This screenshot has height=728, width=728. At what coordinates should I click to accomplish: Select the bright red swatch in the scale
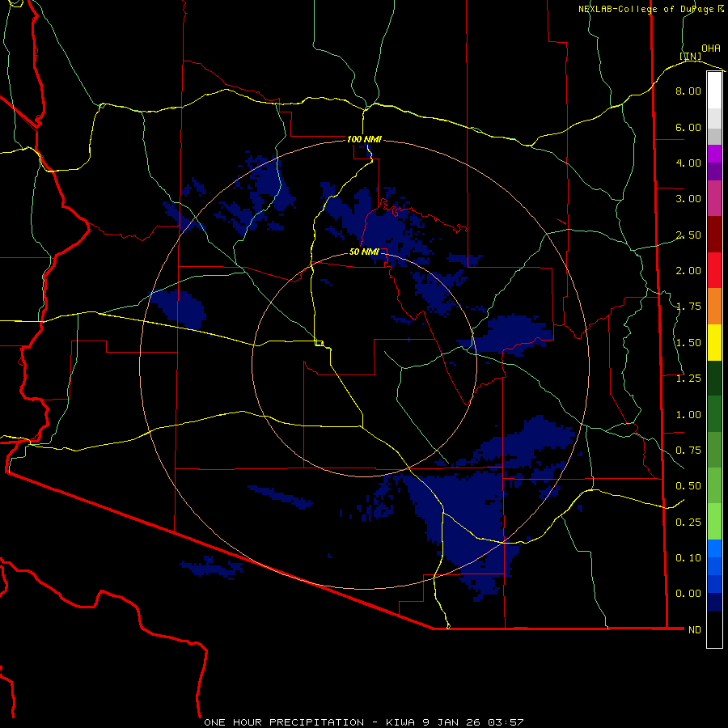(x=714, y=270)
